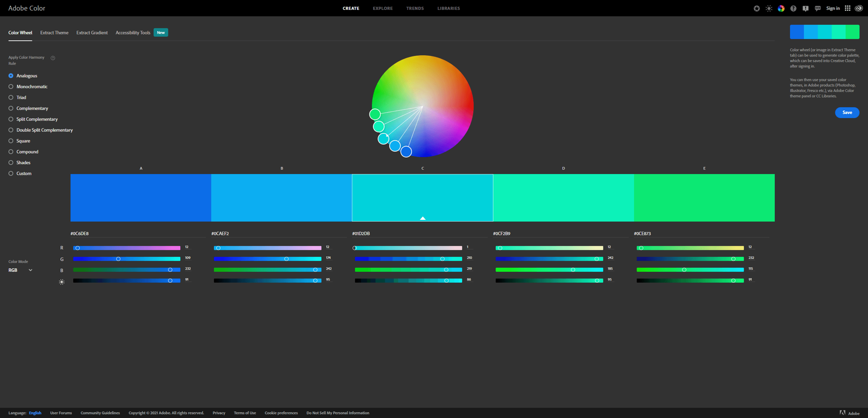Open the Adobe Color help icon
The width and height of the screenshot is (868, 418).
point(793,8)
